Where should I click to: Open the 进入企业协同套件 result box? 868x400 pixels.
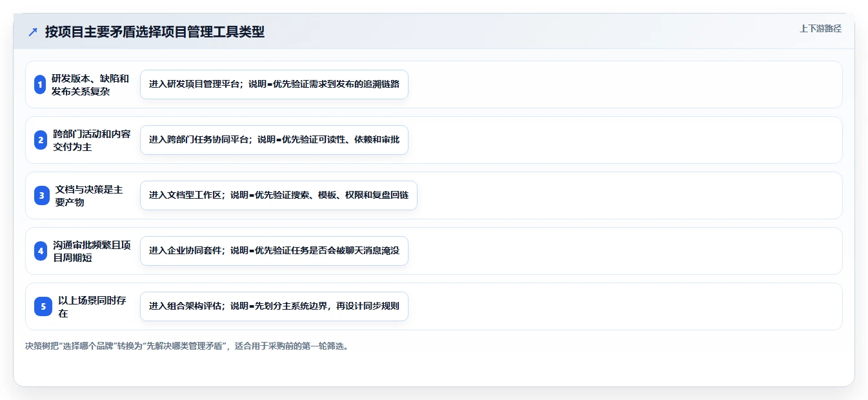point(274,251)
